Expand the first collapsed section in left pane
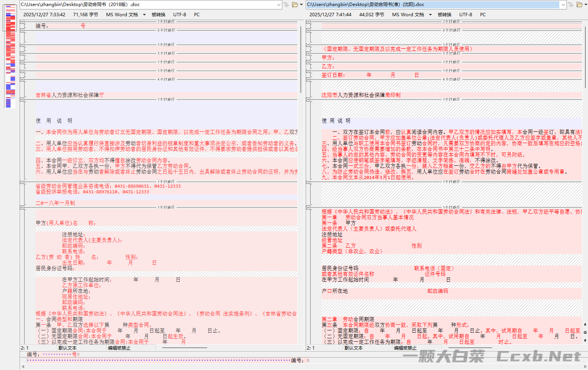The width and height of the screenshot is (588, 370). click(x=22, y=22)
